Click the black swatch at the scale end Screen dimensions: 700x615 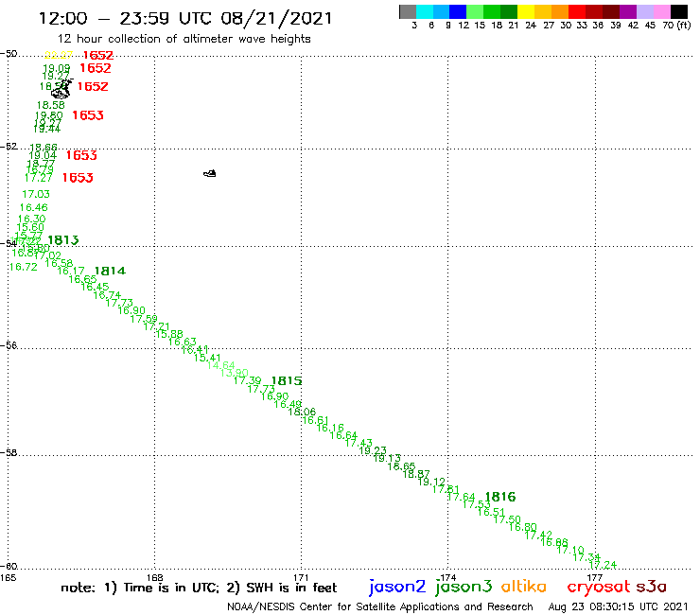click(679, 12)
